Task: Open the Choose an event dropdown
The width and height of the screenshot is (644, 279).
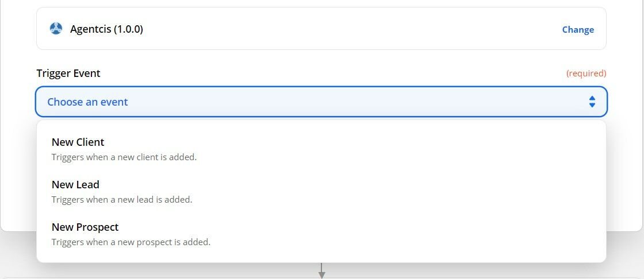Action: [x=321, y=102]
